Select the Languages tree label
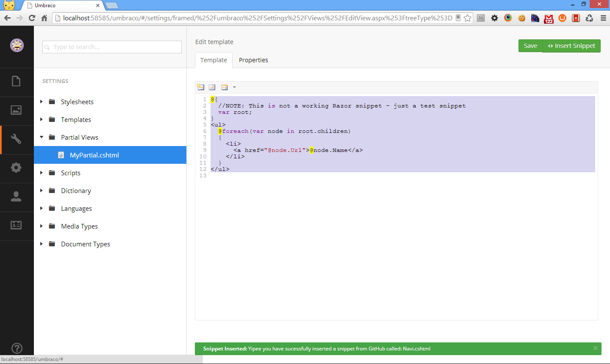 [x=76, y=209]
